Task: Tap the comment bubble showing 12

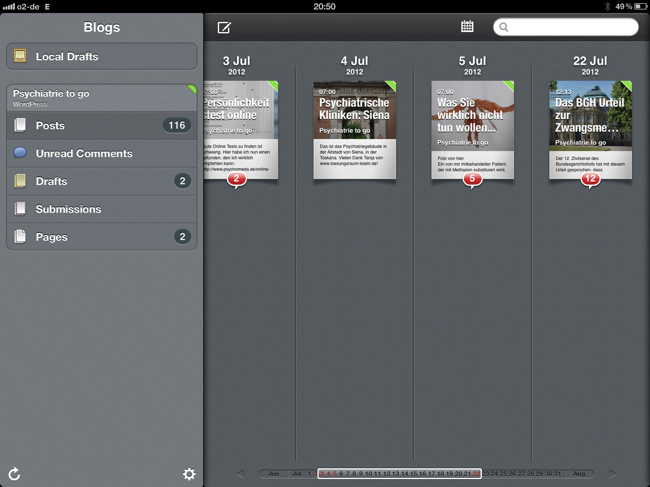Action: coord(590,179)
